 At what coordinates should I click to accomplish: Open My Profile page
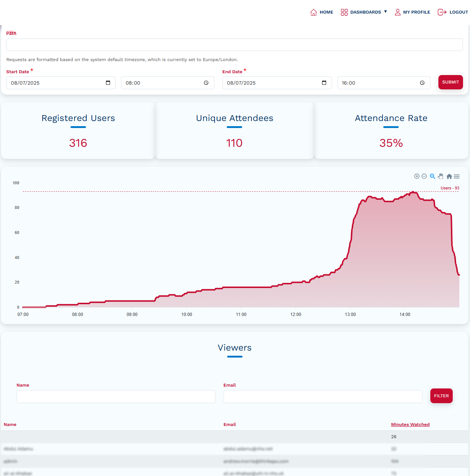click(412, 12)
